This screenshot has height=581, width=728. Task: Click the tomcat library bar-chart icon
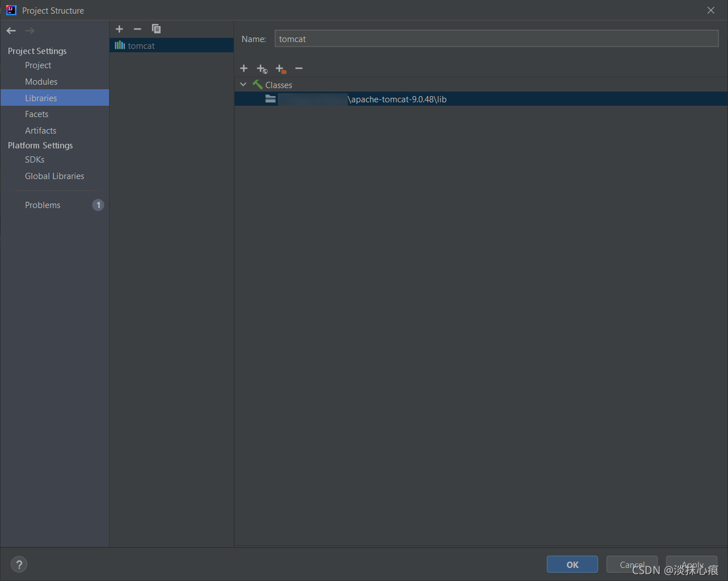(x=120, y=45)
